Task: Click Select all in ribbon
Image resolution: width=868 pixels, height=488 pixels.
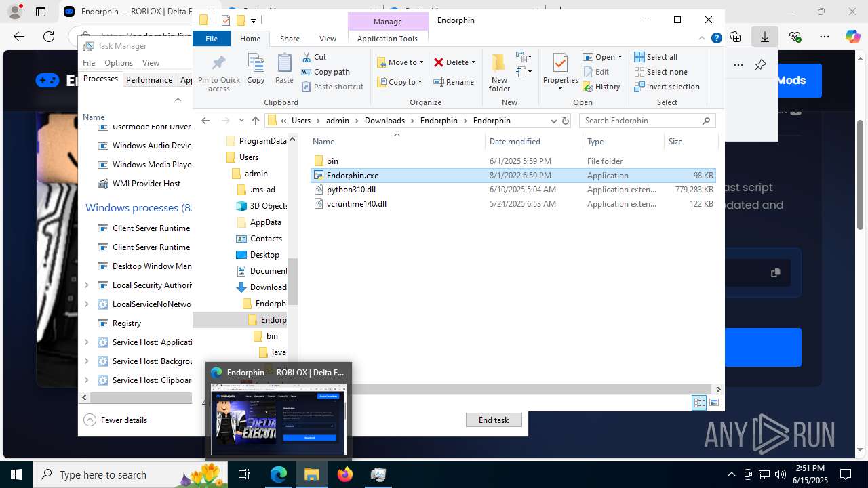Action: tap(656, 57)
